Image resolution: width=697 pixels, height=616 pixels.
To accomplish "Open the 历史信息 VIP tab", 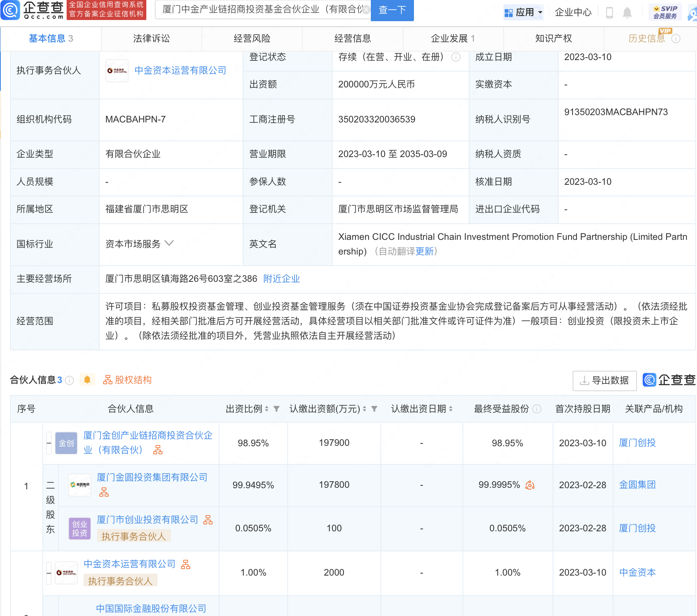I will pyautogui.click(x=647, y=38).
